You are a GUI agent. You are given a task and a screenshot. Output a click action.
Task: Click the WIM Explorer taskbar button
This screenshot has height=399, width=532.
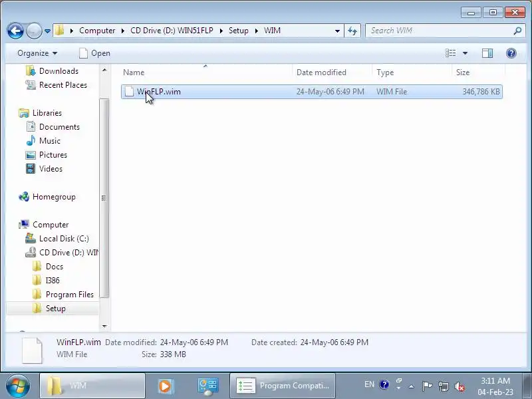pyautogui.click(x=92, y=386)
